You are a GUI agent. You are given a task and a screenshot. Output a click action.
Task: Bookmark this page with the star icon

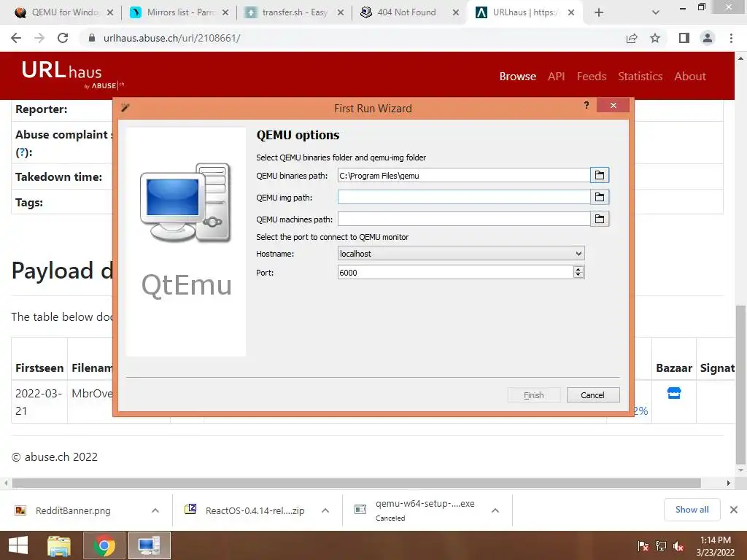click(x=655, y=38)
